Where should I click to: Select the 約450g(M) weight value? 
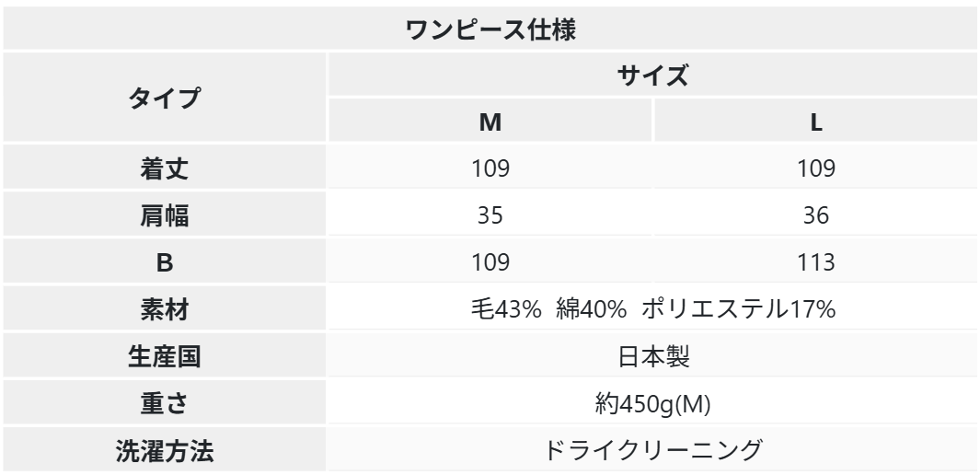click(x=652, y=403)
